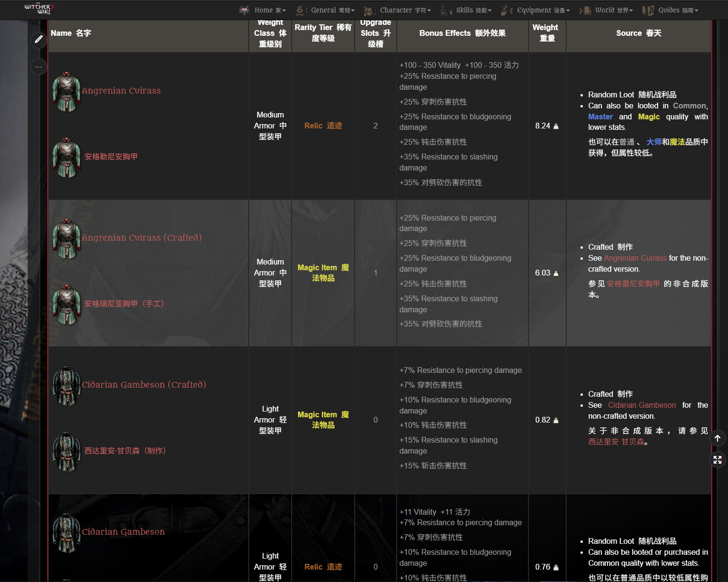Click the blue 大师 link
Viewport: 728px width, 582px height.
click(x=654, y=142)
